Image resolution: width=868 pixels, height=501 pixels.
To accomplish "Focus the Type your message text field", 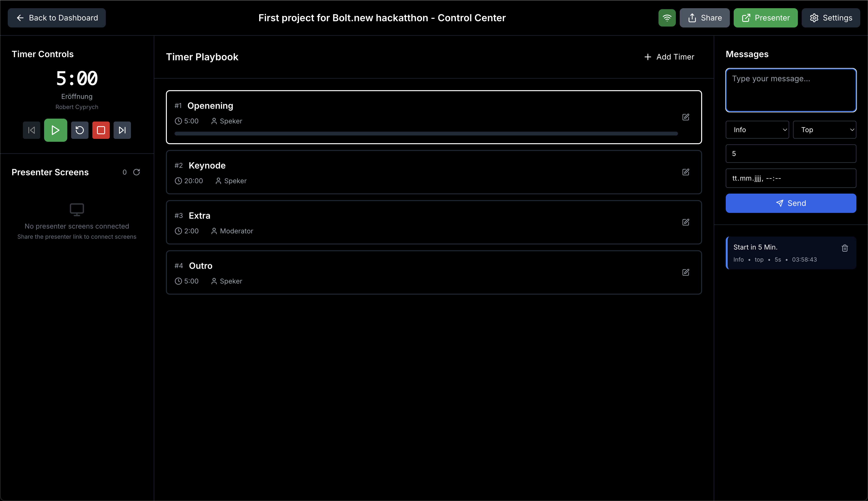I will point(791,90).
